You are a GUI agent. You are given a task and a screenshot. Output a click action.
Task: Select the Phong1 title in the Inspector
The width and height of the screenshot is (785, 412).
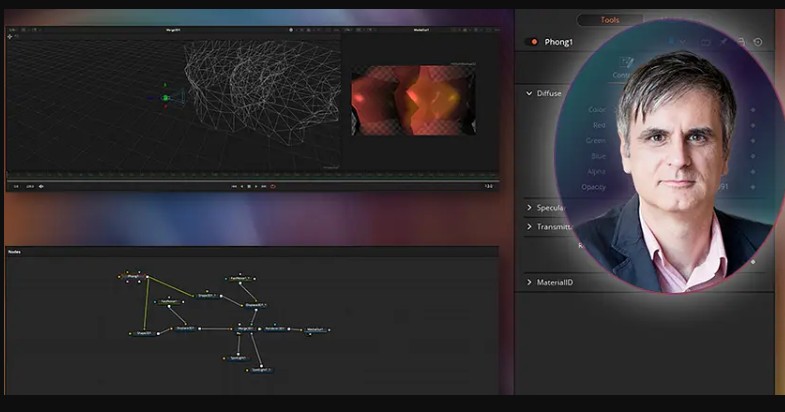pyautogui.click(x=558, y=42)
